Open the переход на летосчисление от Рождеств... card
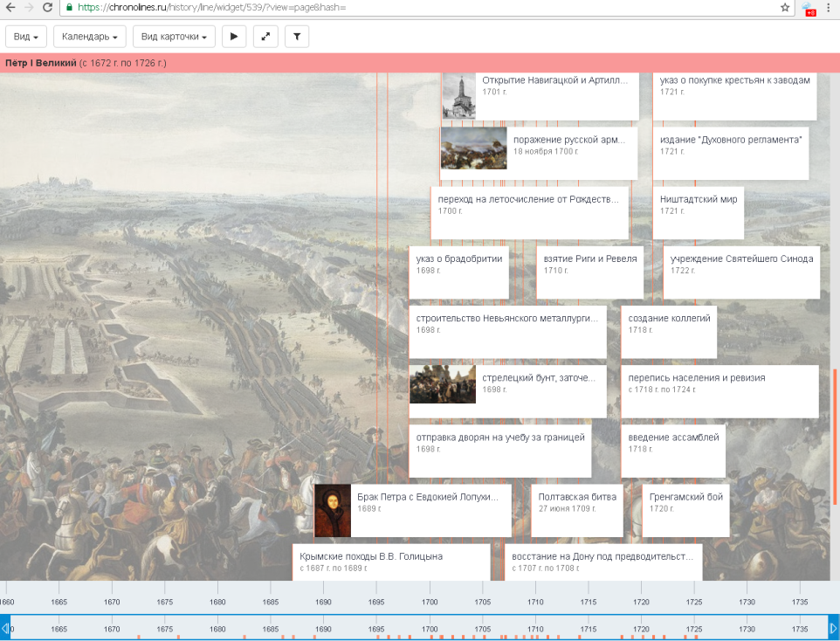This screenshot has width=840, height=641. [529, 212]
